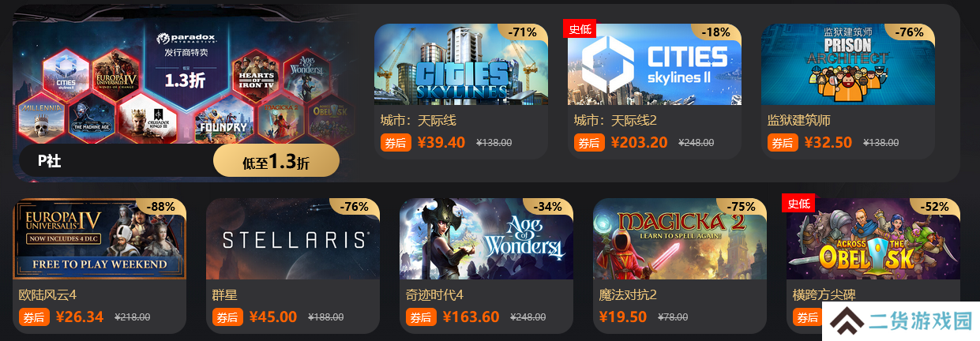Click the 欧陆风云4 game title
Viewport: 980px width, 341px height.
click(x=47, y=295)
